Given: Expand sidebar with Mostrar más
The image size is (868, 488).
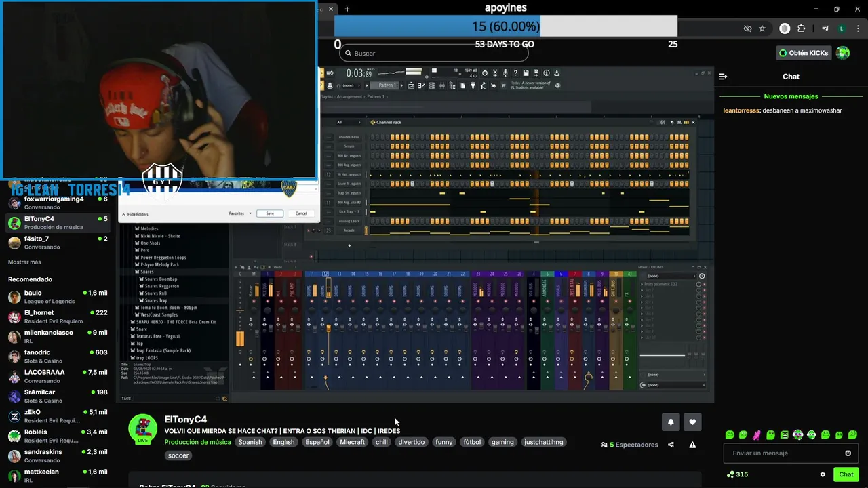Looking at the screenshot, I should [24, 262].
